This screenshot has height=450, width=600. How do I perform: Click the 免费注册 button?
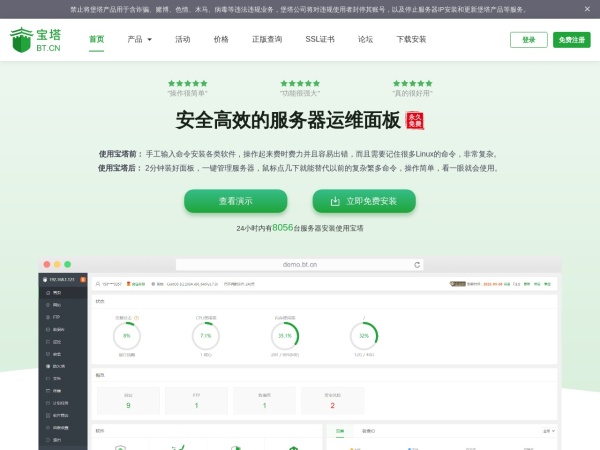coord(573,40)
